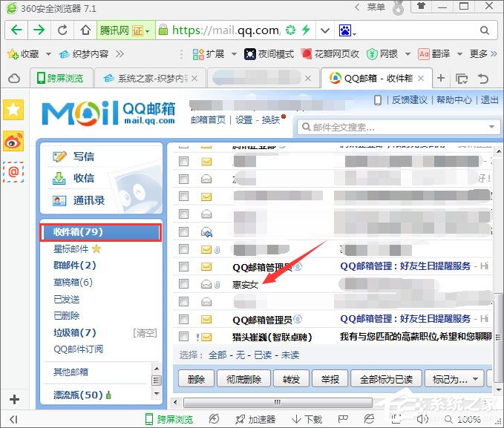Screen dimensions: 504x428
Task: Expand the 收藏 favorites dropdown arrow
Action: [x=48, y=54]
